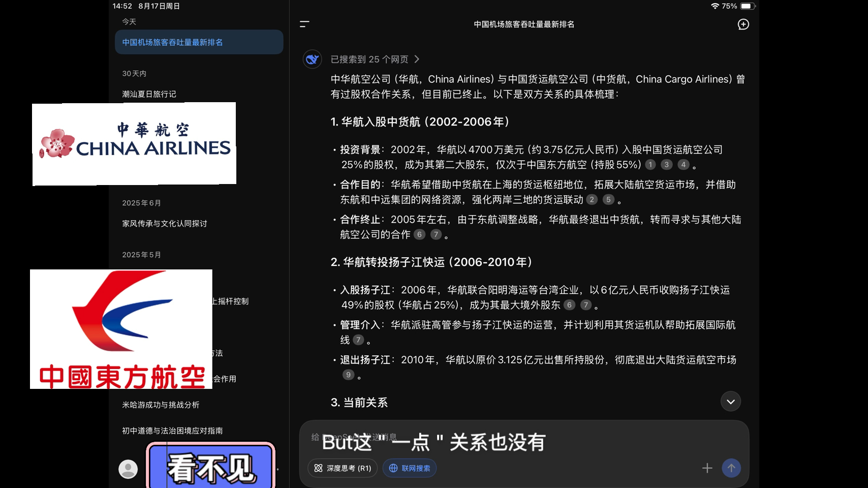
Task: Open chat '初中道德与法治困境应对指南'
Action: tap(172, 431)
